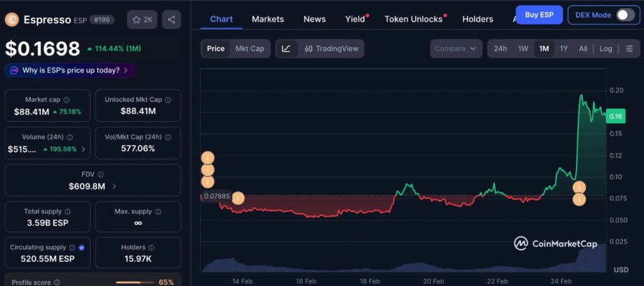The height and width of the screenshot is (286, 644).
Task: Click the top event marker at chart left edge
Action: (x=208, y=158)
